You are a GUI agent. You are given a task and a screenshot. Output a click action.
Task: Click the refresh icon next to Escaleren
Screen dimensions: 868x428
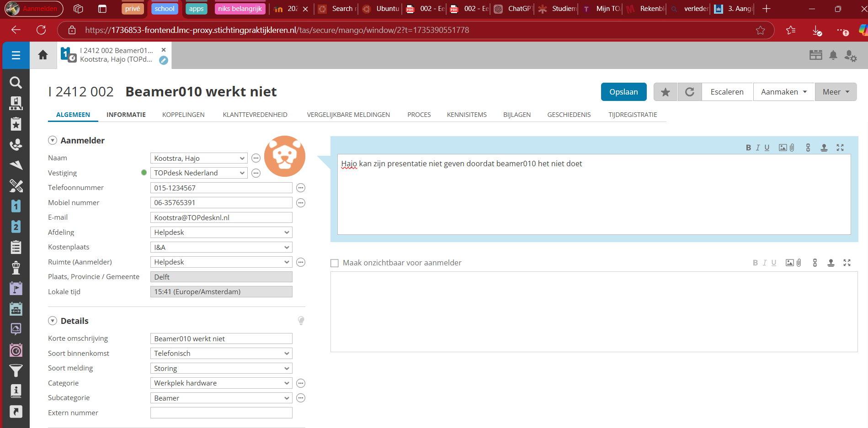[690, 92]
